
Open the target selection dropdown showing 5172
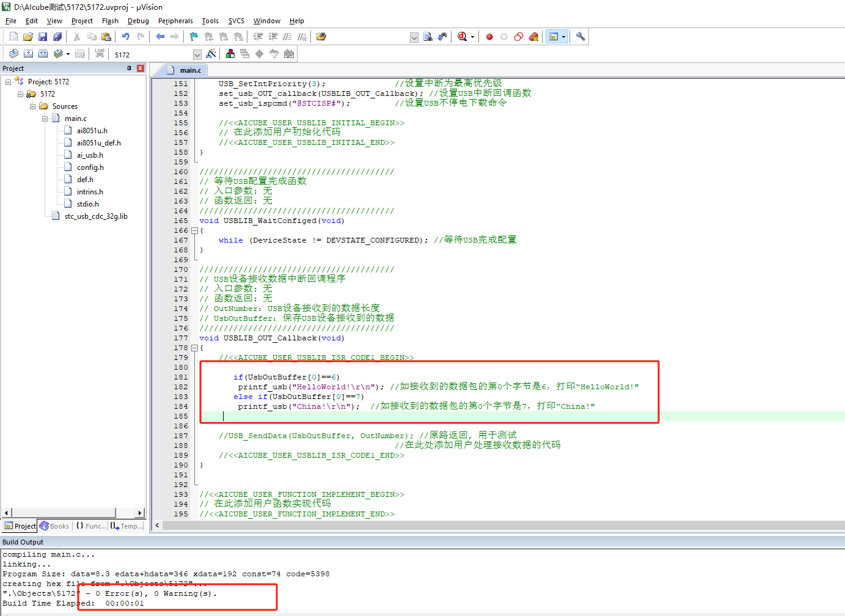pyautogui.click(x=197, y=54)
